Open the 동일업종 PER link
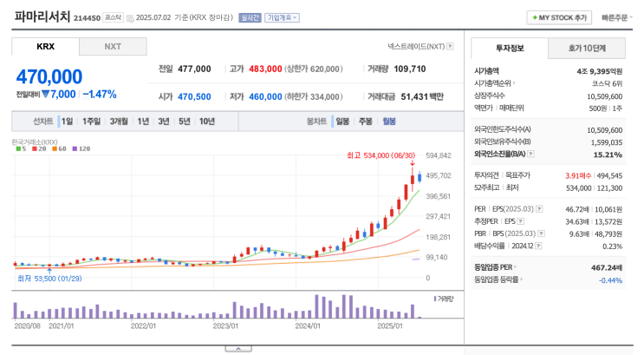Screen dimensions: 644x355 point(495,267)
